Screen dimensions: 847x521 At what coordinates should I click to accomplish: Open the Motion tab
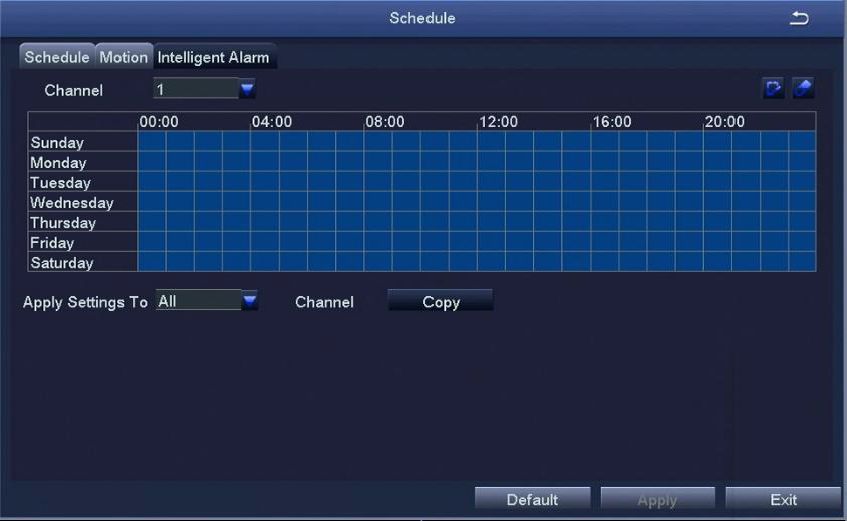click(x=123, y=57)
